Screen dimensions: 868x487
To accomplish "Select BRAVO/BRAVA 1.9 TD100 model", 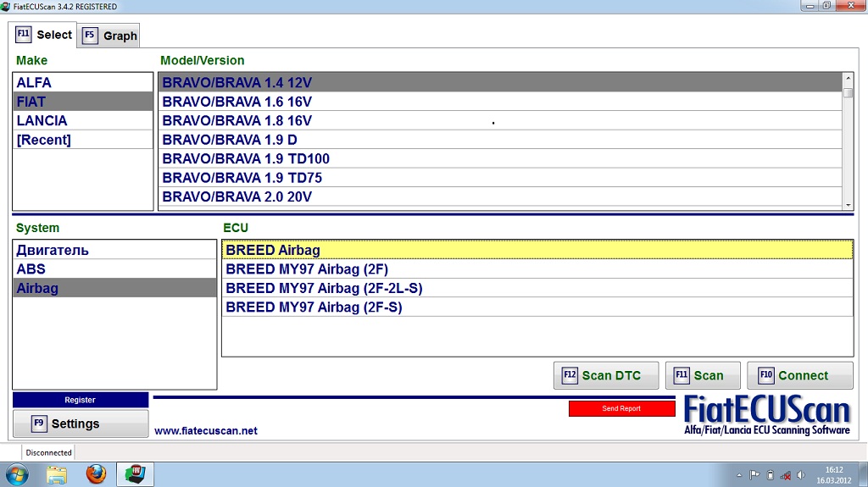I will (x=500, y=159).
